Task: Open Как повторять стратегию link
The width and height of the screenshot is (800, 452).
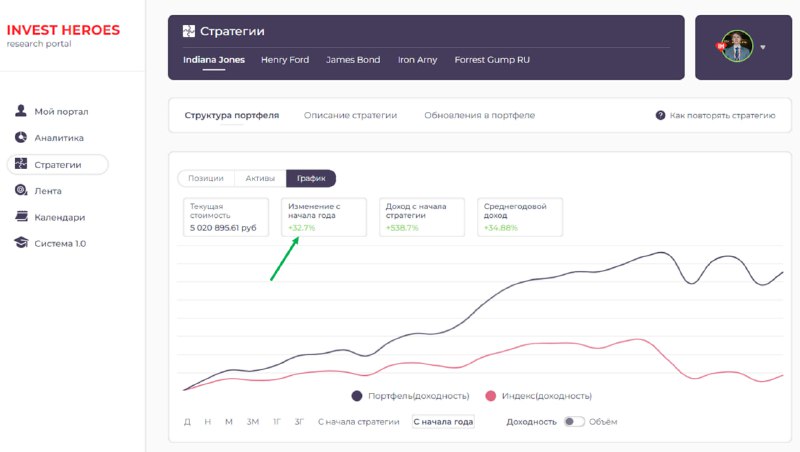Action: coord(722,115)
